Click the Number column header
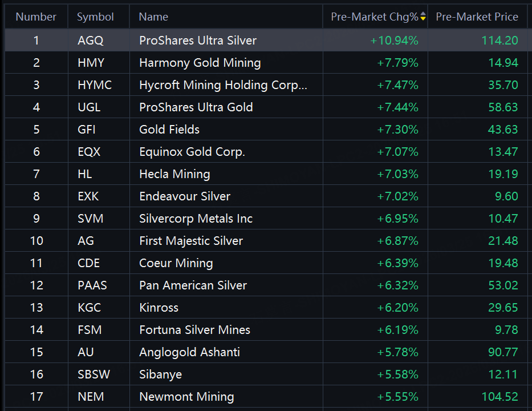The width and height of the screenshot is (532, 411). [x=36, y=17]
